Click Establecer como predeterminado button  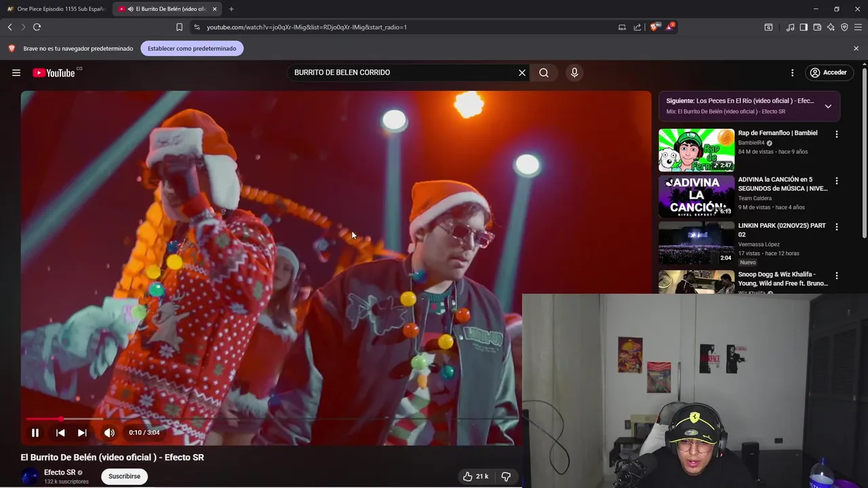coord(192,48)
